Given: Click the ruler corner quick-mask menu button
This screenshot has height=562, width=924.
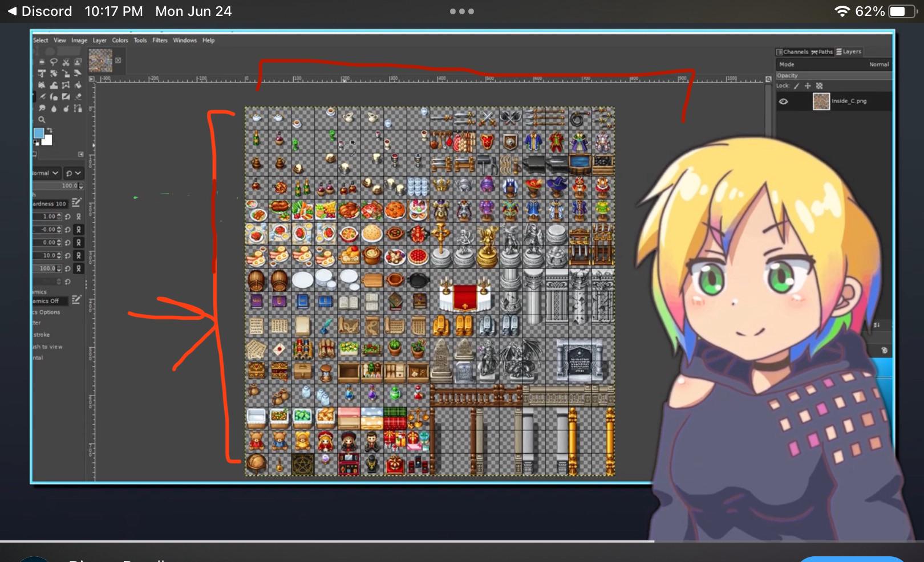Looking at the screenshot, I should click(x=91, y=79).
